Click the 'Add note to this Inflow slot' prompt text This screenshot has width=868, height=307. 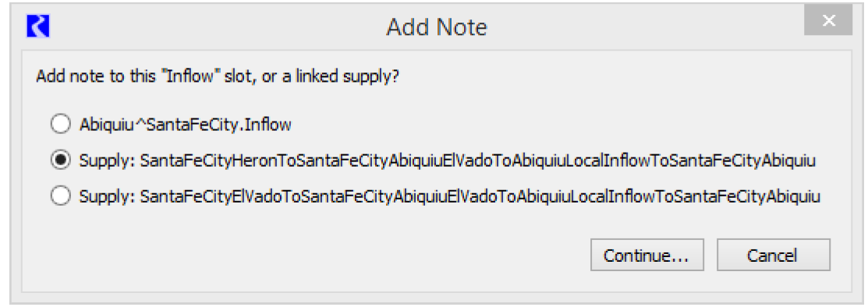217,76
